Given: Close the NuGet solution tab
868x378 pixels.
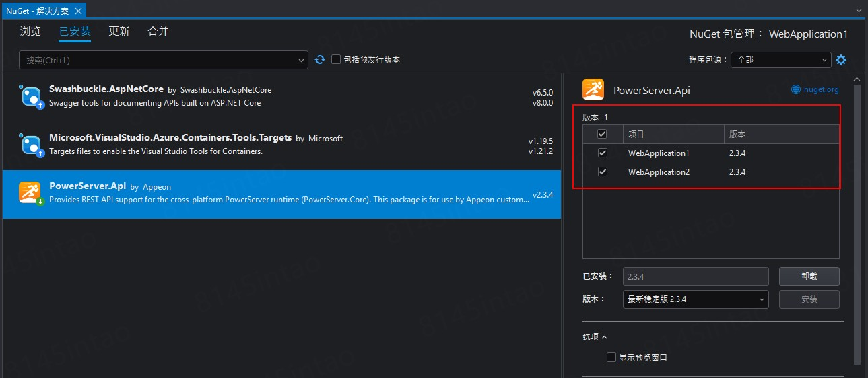Looking at the screenshot, I should coord(78,11).
